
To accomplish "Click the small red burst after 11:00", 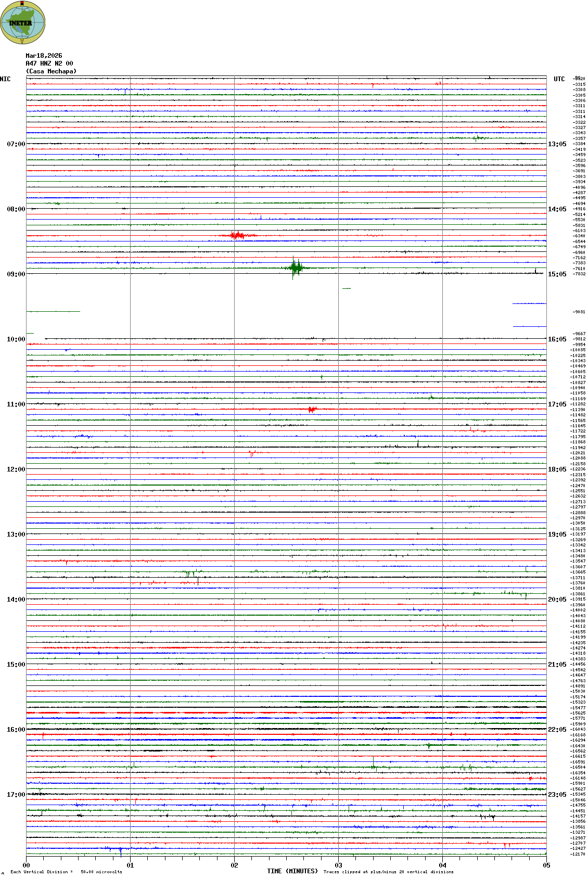I will [x=312, y=410].
